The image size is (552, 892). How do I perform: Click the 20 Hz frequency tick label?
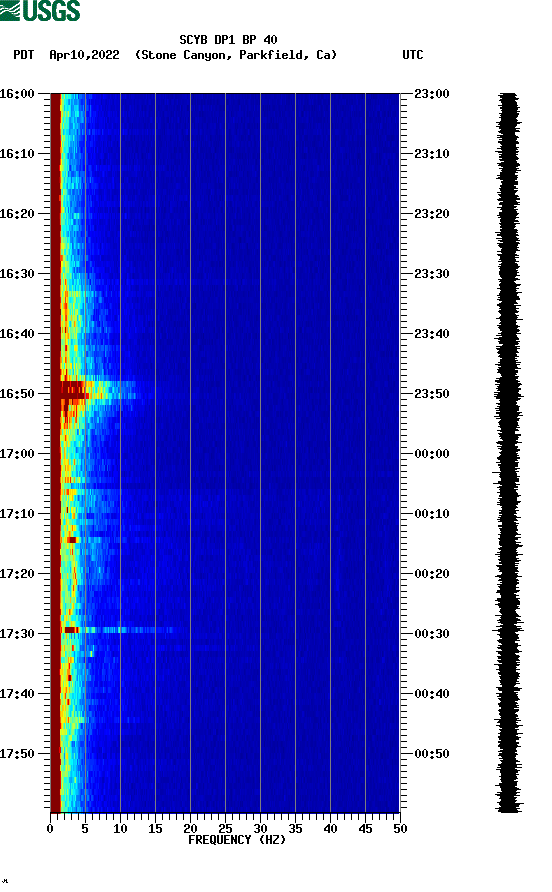(x=190, y=829)
